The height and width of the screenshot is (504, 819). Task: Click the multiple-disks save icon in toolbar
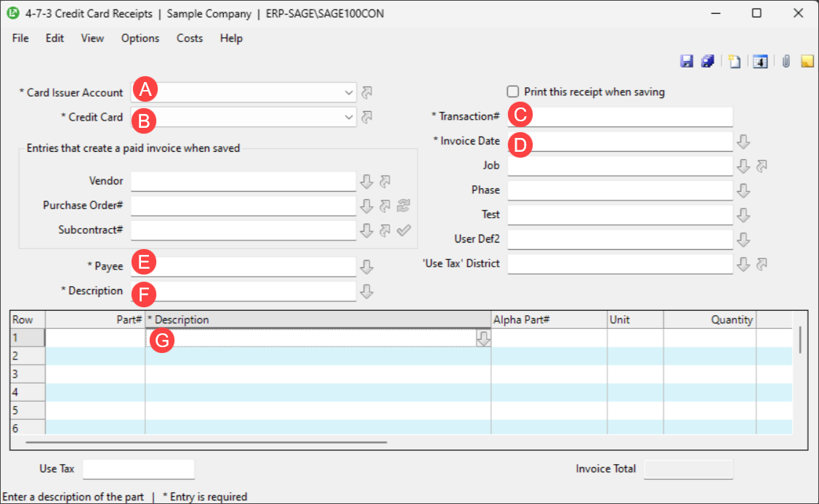coord(708,61)
